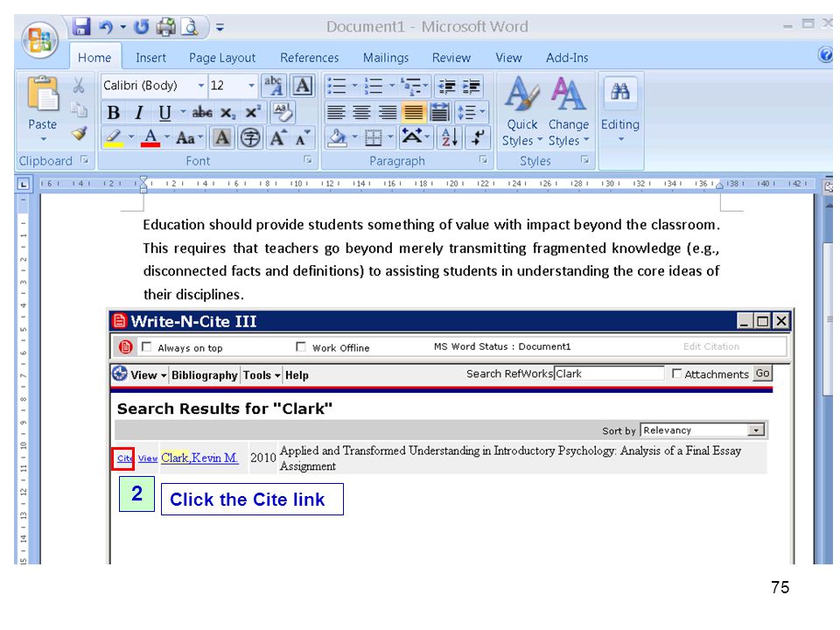840x630 pixels.
Task: Click Bibliography in Write-N-Cite
Action: (x=204, y=375)
